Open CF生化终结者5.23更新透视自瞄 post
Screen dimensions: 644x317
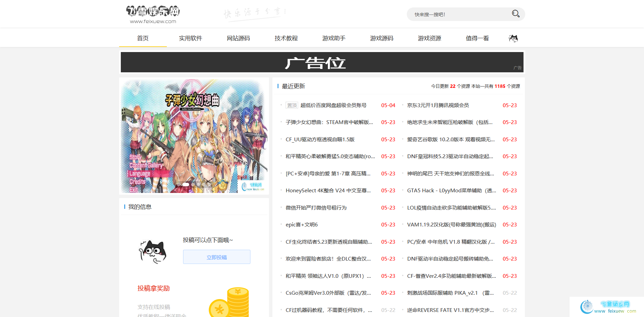tap(329, 242)
